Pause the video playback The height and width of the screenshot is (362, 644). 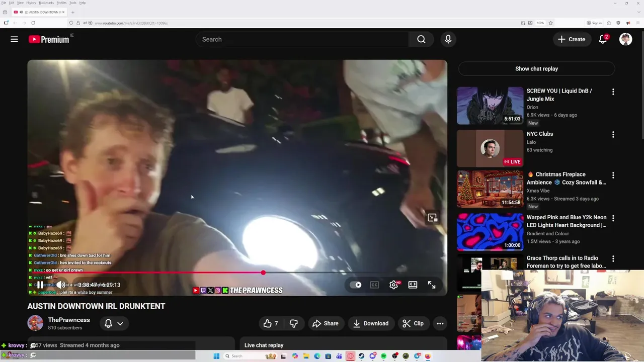[40, 285]
